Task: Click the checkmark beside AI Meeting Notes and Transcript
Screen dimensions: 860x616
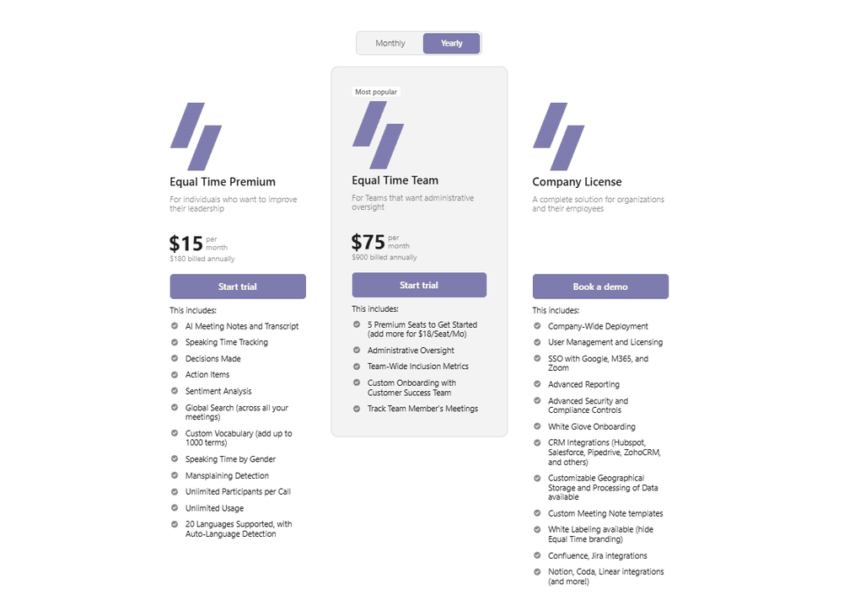Action: click(x=175, y=326)
